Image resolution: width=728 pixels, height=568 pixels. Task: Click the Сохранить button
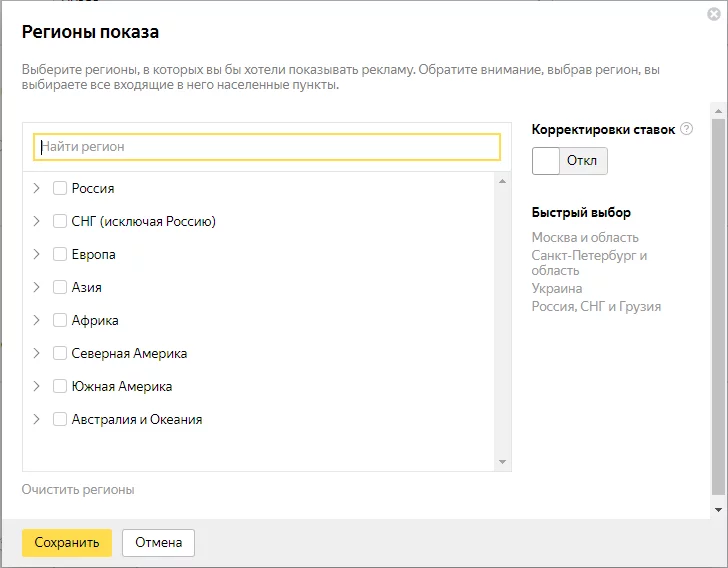(67, 542)
